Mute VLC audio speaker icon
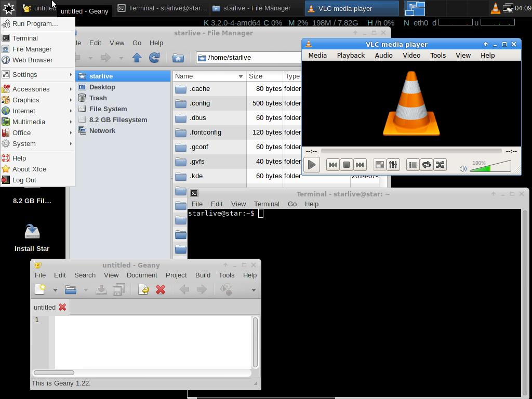 [x=463, y=169]
